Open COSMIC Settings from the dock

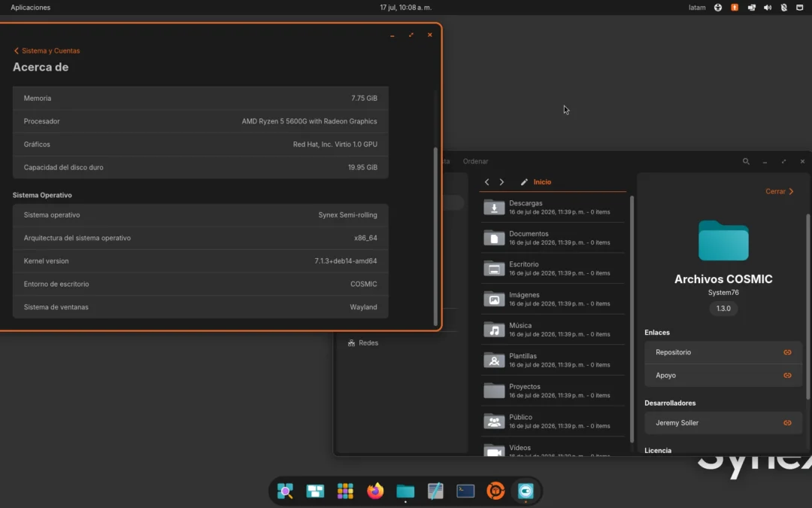tap(525, 491)
